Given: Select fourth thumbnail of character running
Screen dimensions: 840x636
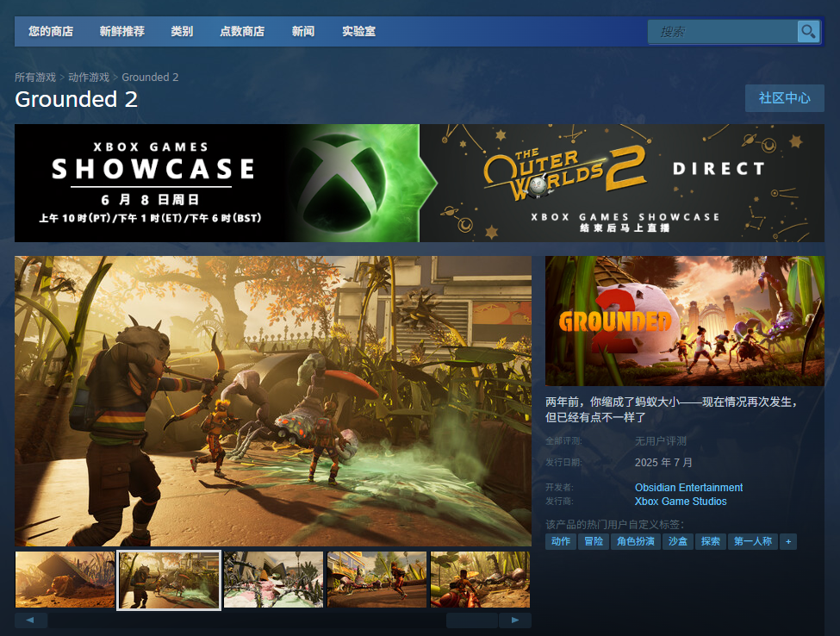Looking at the screenshot, I should [x=376, y=580].
